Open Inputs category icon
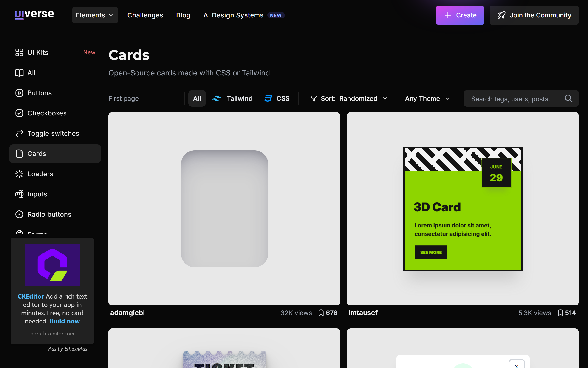This screenshot has width=588, height=368. click(x=19, y=194)
